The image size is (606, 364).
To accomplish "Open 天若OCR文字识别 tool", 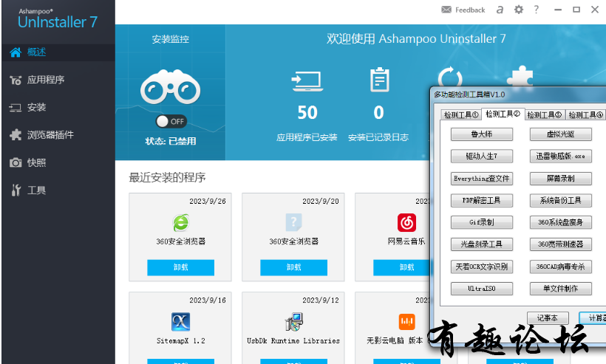I will [482, 267].
